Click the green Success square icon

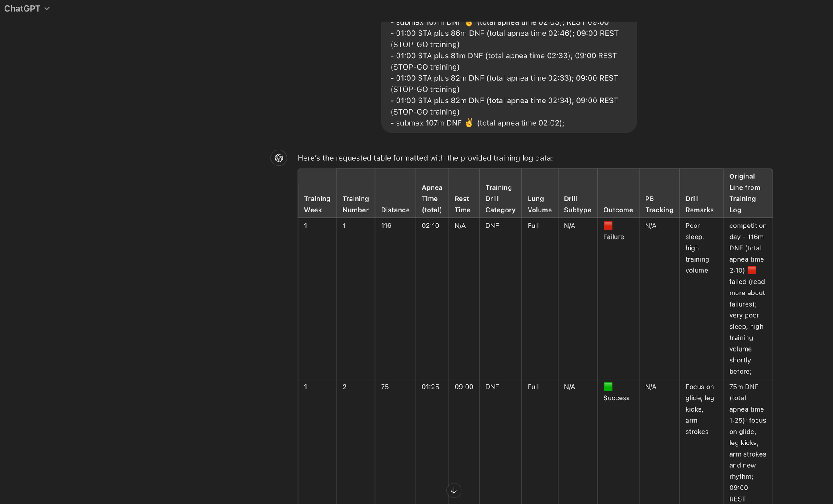[608, 387]
